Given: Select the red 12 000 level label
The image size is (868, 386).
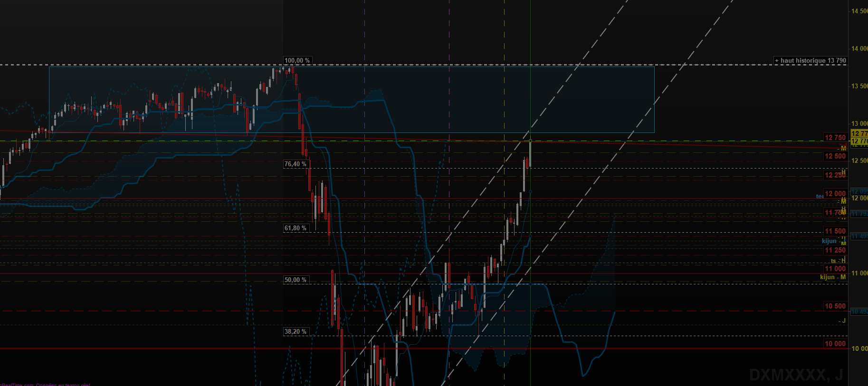Looking at the screenshot, I should 835,194.
